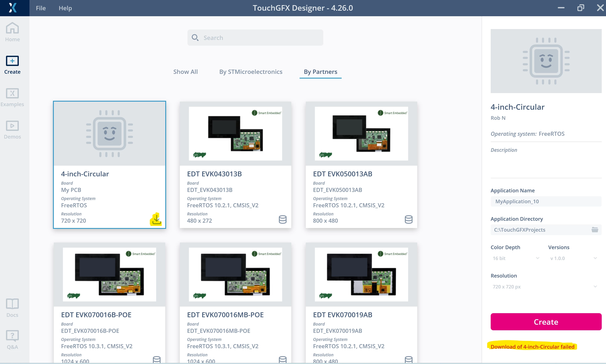Select the EDT EVK050013AB board thumbnail

361,134
